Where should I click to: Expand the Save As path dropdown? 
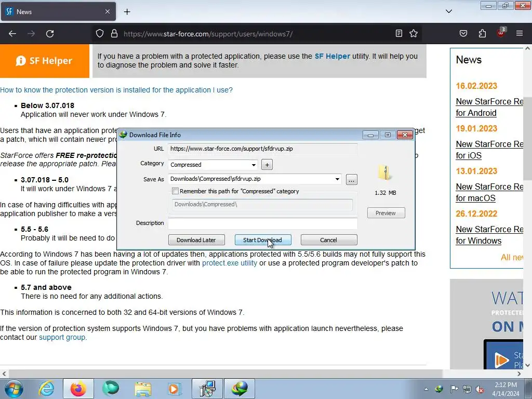pos(337,179)
